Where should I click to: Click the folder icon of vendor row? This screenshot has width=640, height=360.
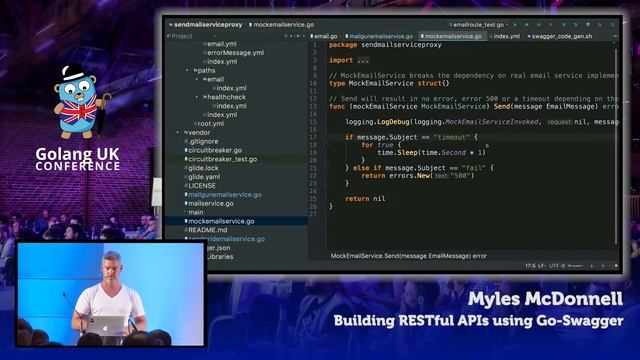coord(186,133)
